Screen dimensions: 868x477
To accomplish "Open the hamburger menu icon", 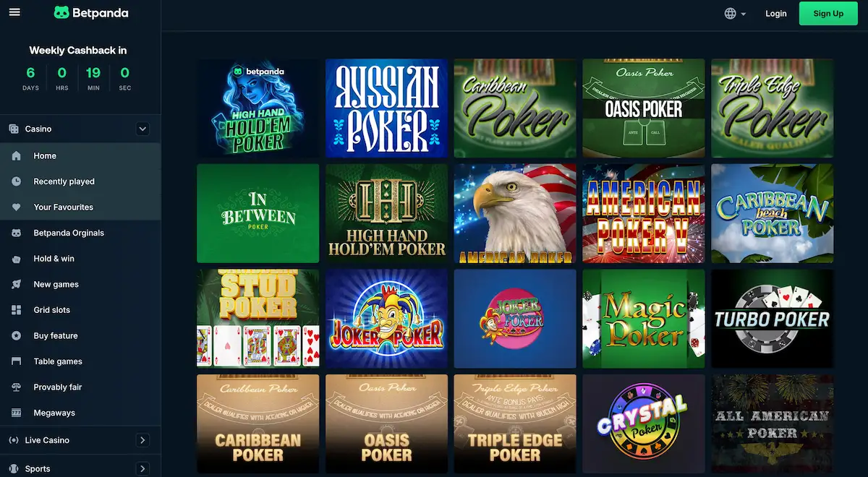I will 14,12.
